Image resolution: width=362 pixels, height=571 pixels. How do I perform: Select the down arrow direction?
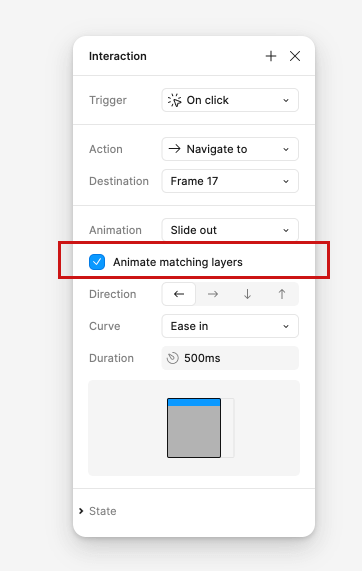pyautogui.click(x=247, y=294)
